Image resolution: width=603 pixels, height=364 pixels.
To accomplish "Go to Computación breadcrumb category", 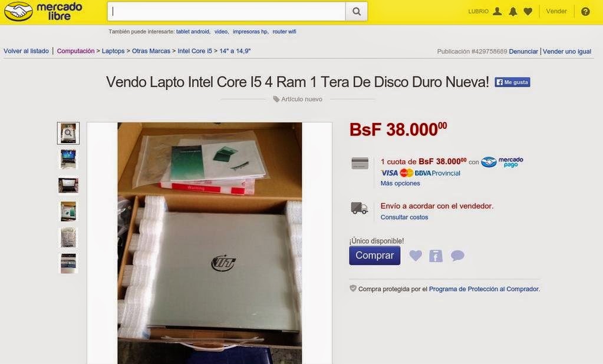I will click(76, 51).
